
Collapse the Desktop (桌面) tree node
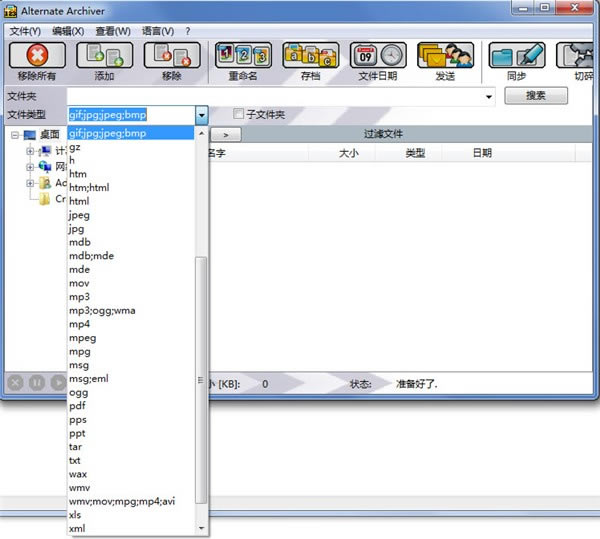(15, 134)
